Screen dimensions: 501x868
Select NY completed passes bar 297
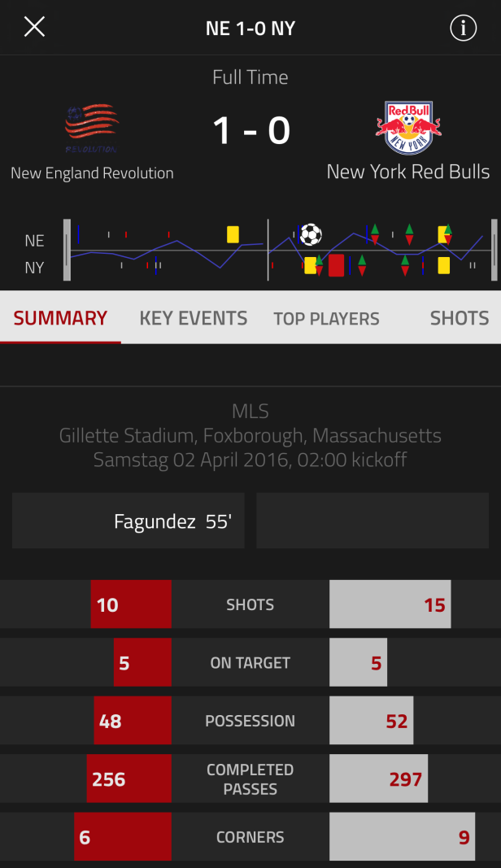coord(379,779)
